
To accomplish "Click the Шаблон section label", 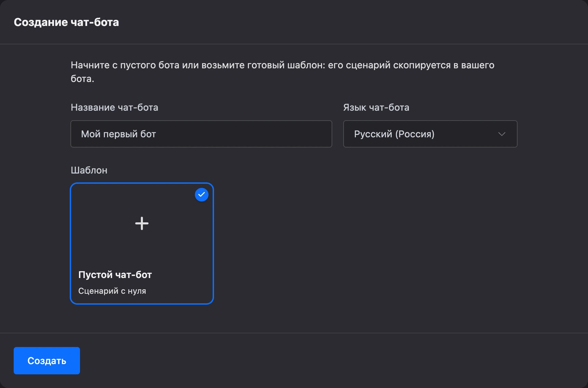I will (x=89, y=170).
